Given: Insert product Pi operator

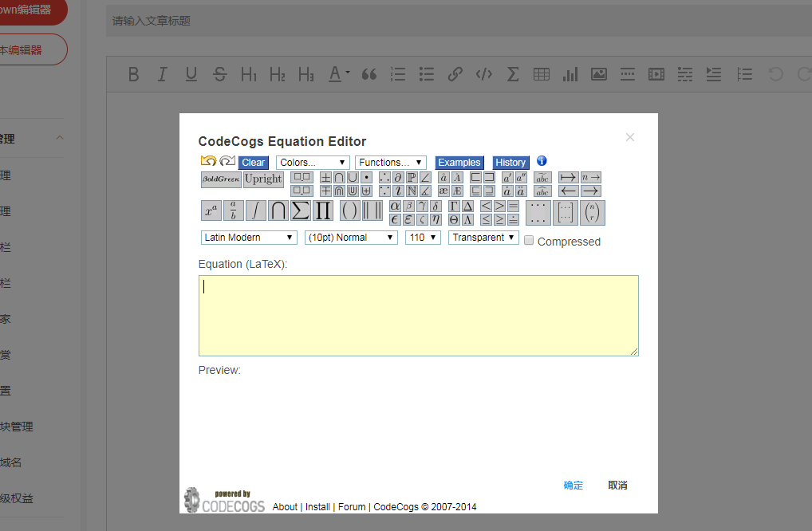Looking at the screenshot, I should 322,211.
